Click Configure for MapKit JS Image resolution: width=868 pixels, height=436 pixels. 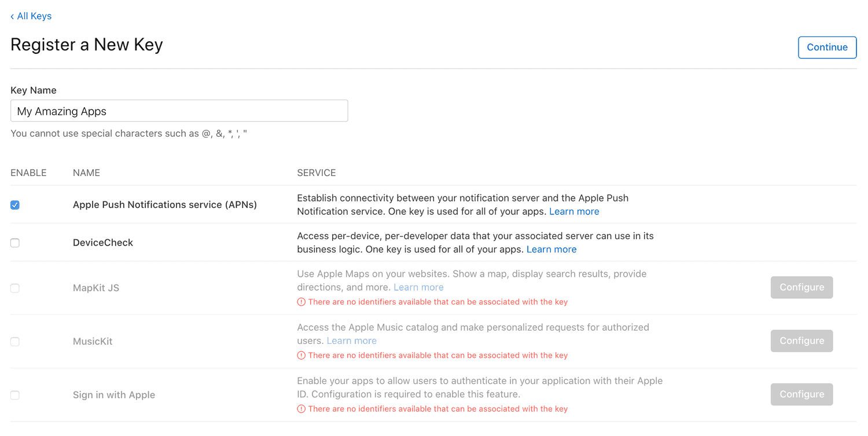tap(801, 287)
